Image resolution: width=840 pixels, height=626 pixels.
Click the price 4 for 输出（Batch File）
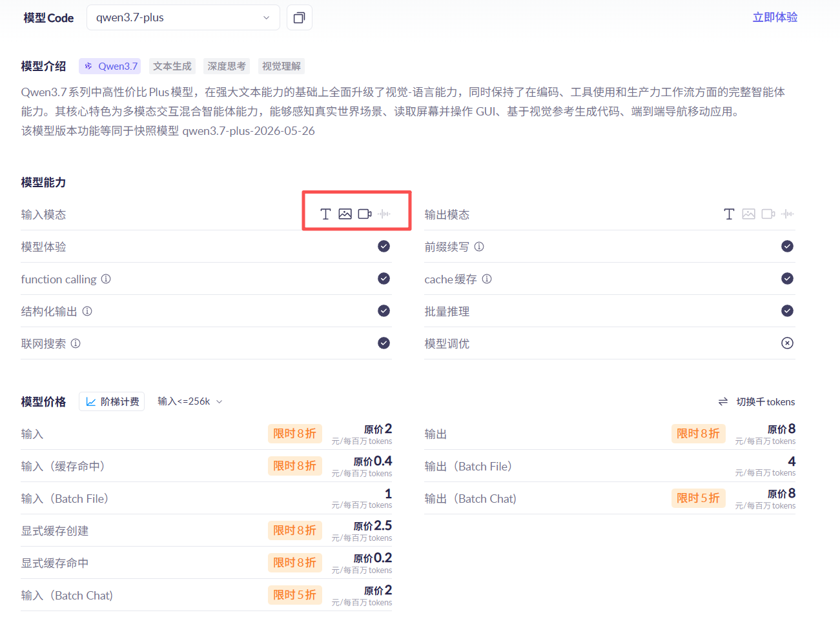tap(792, 461)
